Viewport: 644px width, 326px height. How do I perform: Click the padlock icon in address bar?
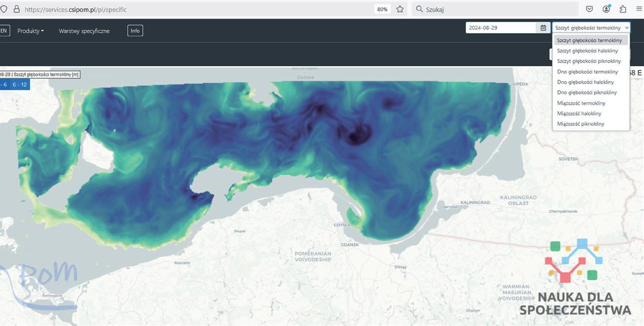[x=17, y=9]
